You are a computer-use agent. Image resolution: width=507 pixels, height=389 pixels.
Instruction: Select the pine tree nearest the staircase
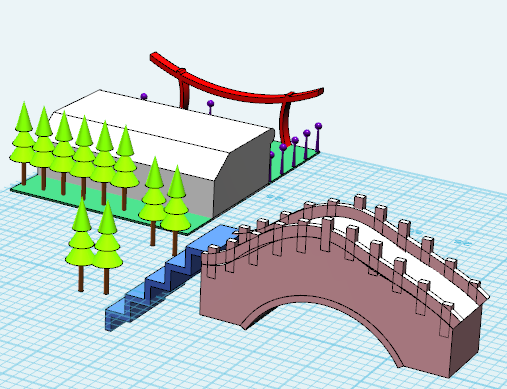(x=176, y=210)
